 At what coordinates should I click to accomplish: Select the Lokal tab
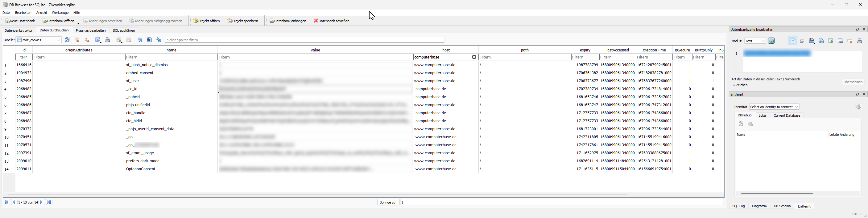point(763,115)
